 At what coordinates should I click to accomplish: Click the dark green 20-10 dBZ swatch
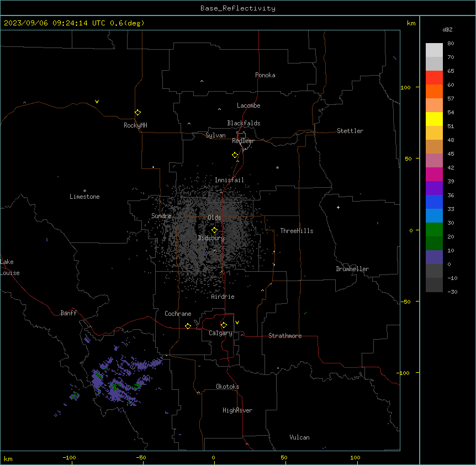coord(434,243)
